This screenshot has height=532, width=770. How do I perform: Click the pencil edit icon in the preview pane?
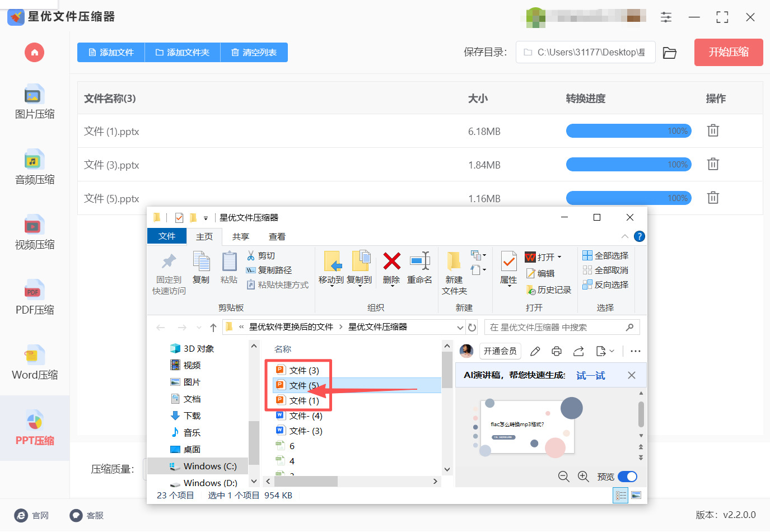[x=535, y=351]
